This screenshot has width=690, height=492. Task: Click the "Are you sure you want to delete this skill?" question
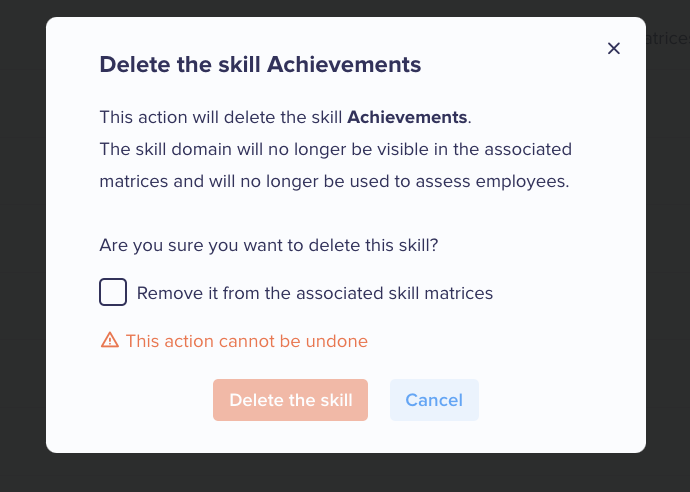click(x=269, y=245)
